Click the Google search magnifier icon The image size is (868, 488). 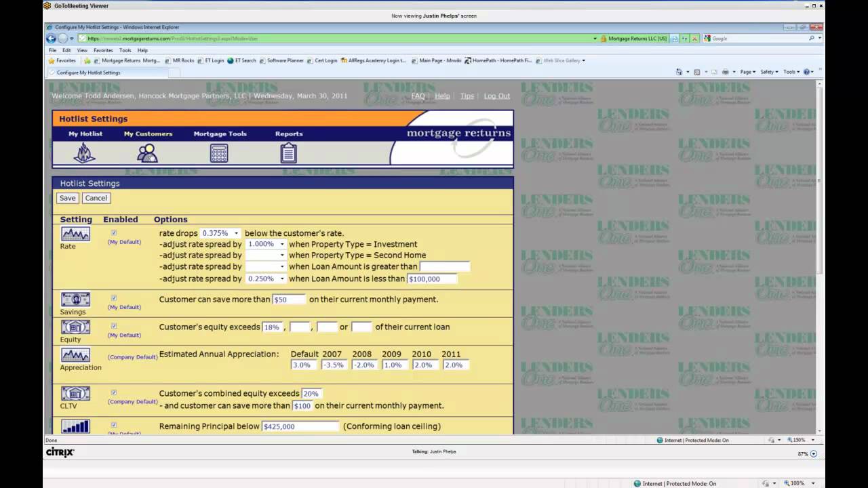[x=812, y=39]
